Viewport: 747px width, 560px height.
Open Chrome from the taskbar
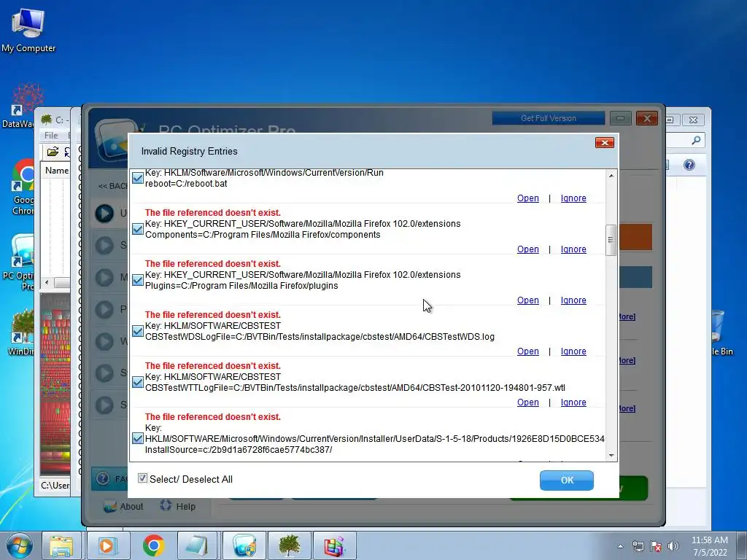pyautogui.click(x=153, y=545)
